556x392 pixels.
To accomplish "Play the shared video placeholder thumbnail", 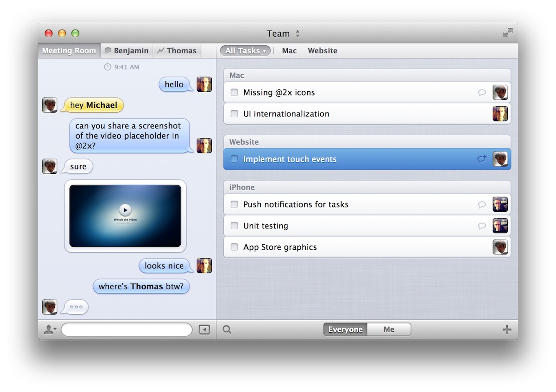I will pyautogui.click(x=125, y=210).
